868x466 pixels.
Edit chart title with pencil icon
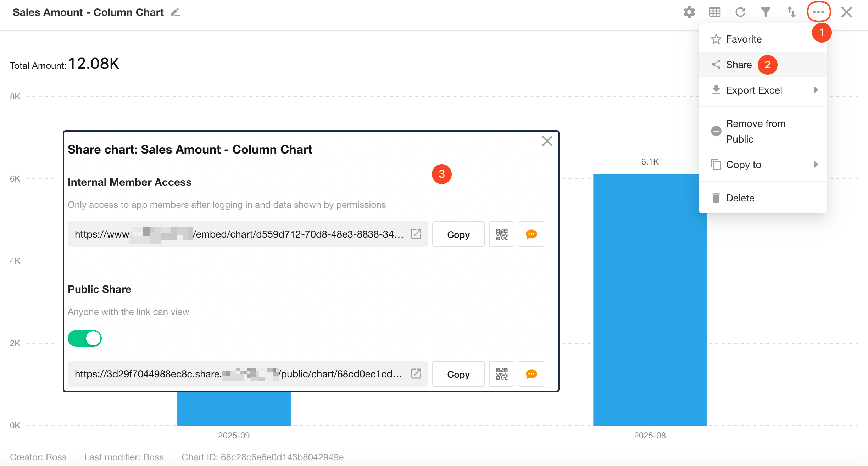tap(175, 12)
